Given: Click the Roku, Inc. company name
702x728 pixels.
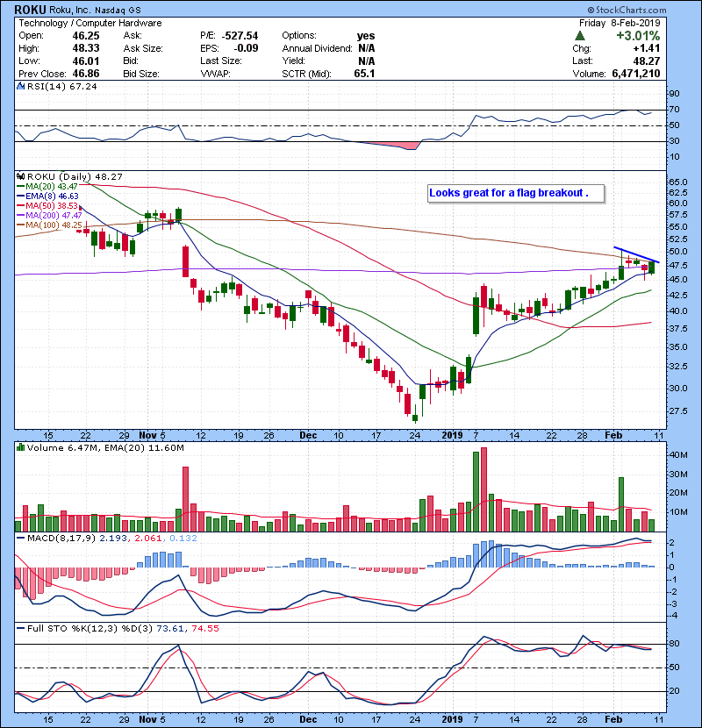Looking at the screenshot, I should (69, 10).
